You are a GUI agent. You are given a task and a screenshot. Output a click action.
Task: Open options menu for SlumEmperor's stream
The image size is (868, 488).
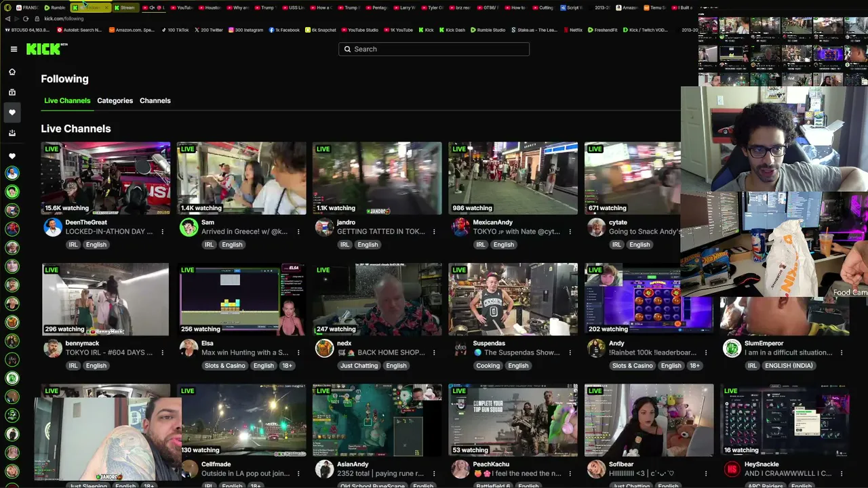[842, 352]
